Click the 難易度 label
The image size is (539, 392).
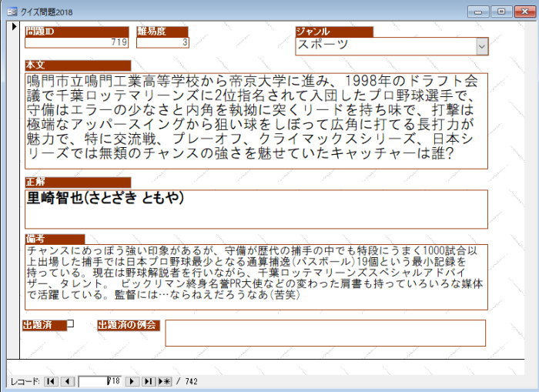[x=162, y=32]
